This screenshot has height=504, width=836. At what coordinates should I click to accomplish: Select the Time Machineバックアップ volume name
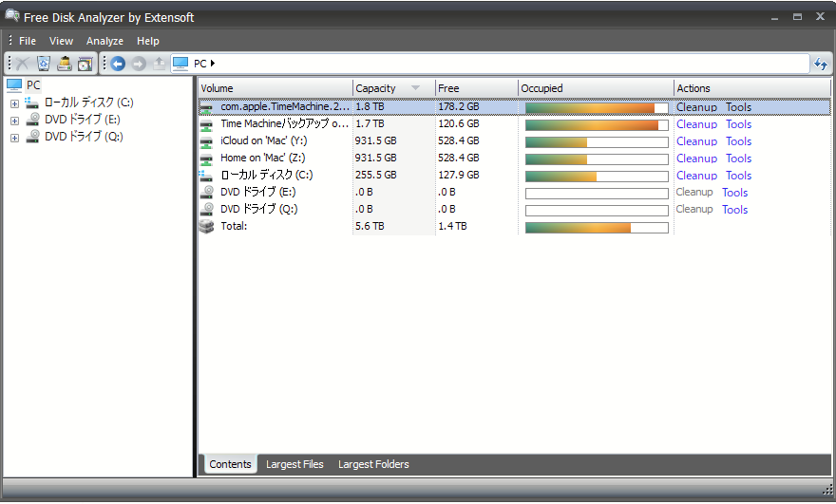point(285,123)
